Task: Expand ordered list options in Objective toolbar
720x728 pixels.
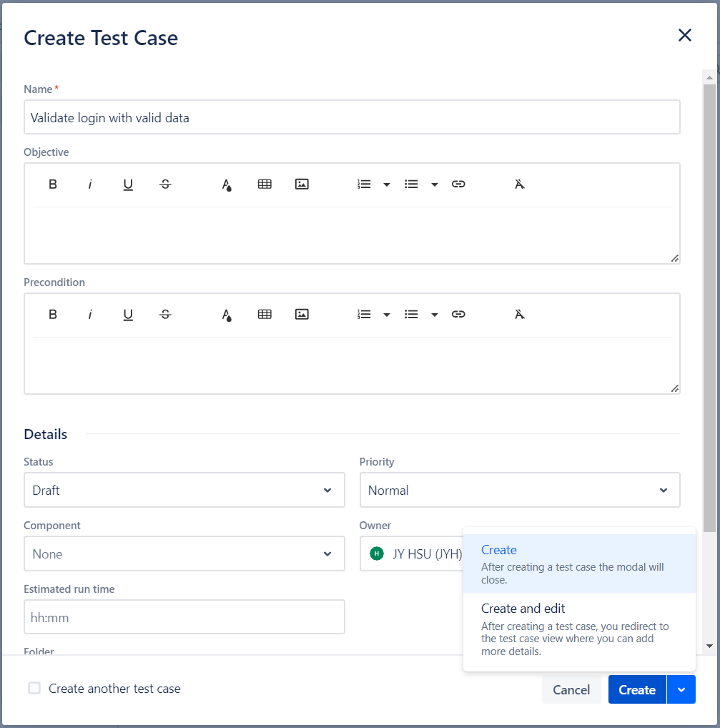Action: 387,185
